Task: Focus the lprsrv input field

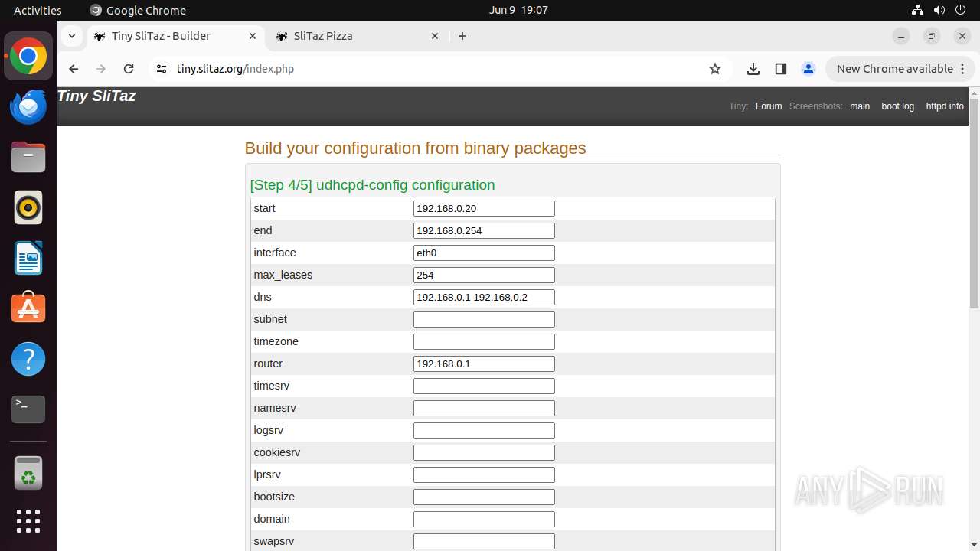Action: (x=484, y=474)
